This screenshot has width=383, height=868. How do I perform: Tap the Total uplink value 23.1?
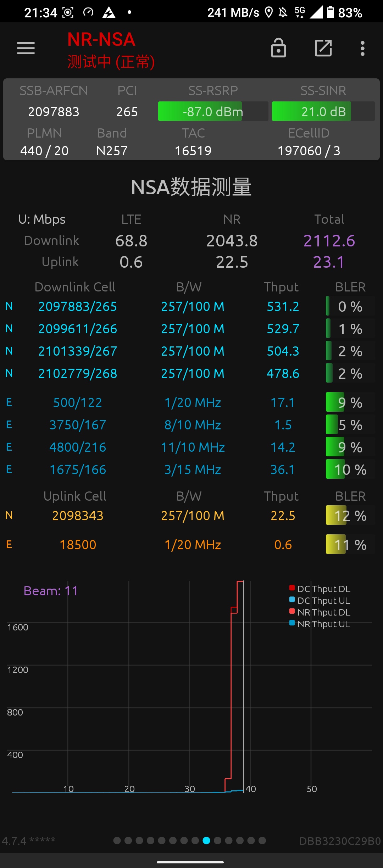point(329,262)
